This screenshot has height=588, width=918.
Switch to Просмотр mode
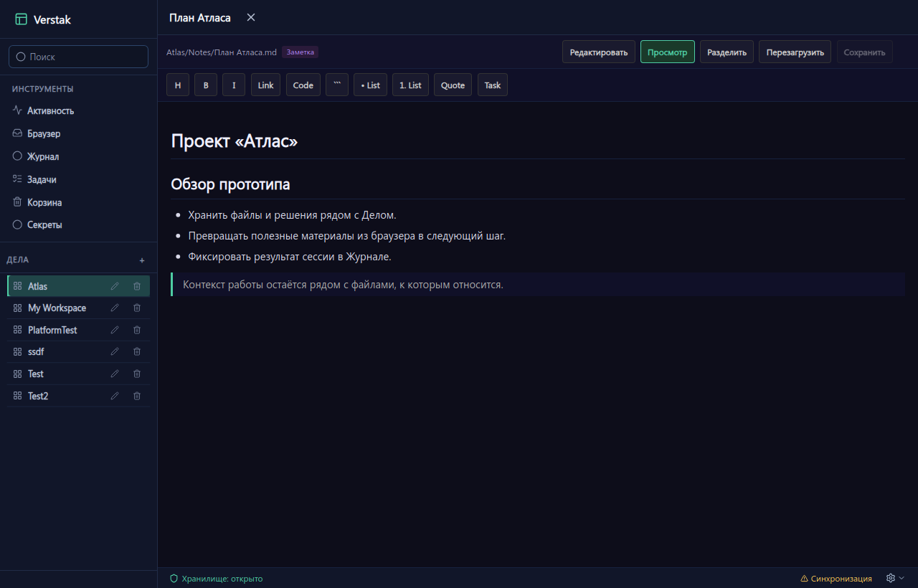coord(668,52)
